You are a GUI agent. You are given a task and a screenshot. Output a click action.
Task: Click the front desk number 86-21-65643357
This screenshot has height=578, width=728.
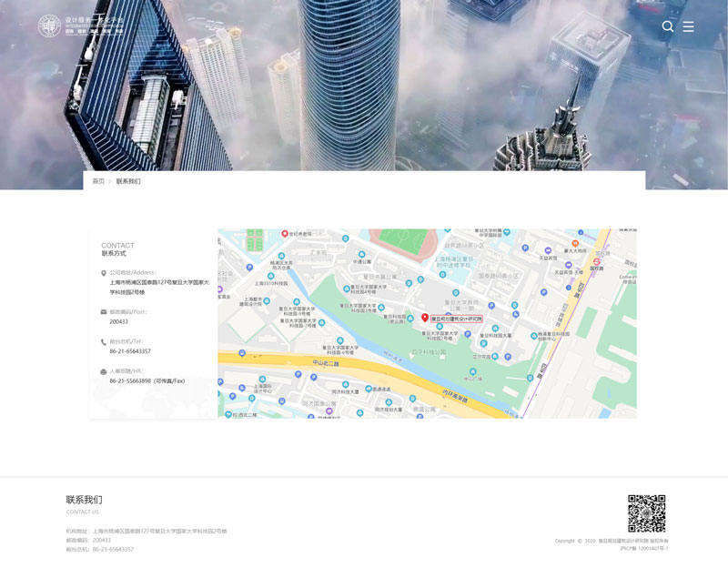pyautogui.click(x=130, y=350)
